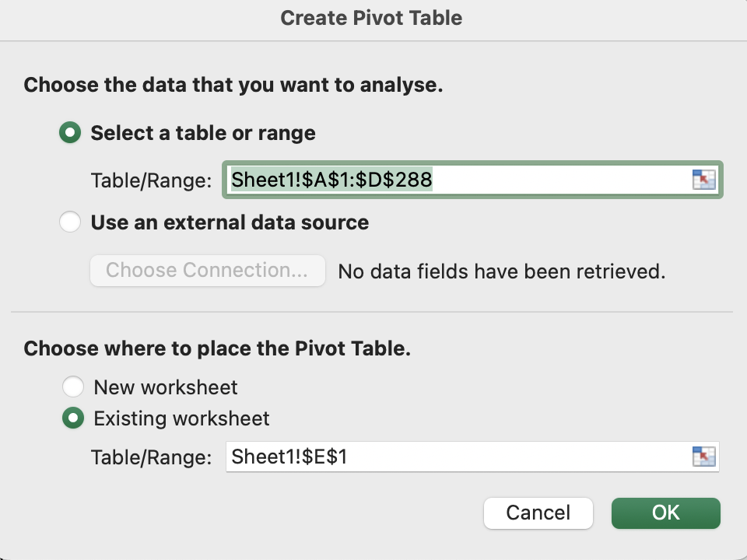Enable the 'Select a table or range' option
The image size is (747, 560).
click(x=71, y=133)
